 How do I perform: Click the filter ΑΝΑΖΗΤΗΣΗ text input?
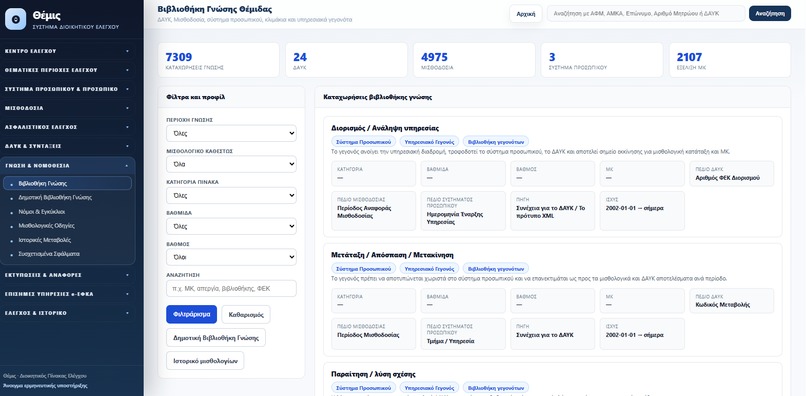coord(231,289)
